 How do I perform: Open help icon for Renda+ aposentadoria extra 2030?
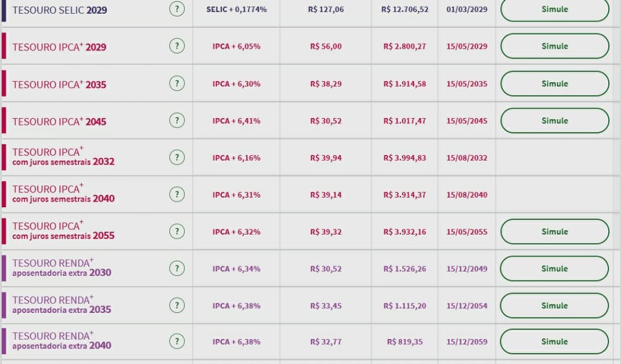click(177, 268)
